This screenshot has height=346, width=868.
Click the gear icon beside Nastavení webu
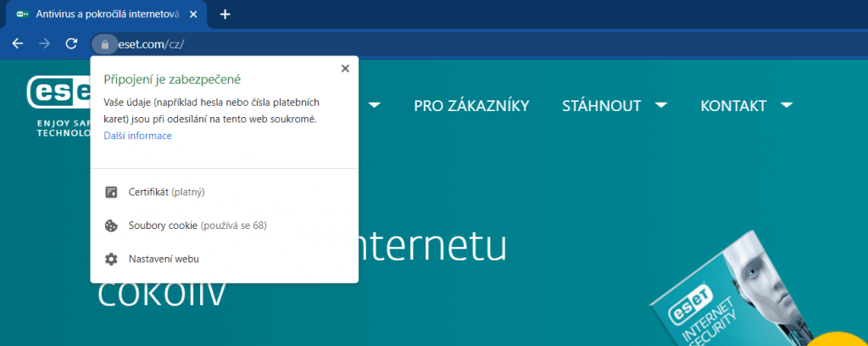(x=110, y=259)
